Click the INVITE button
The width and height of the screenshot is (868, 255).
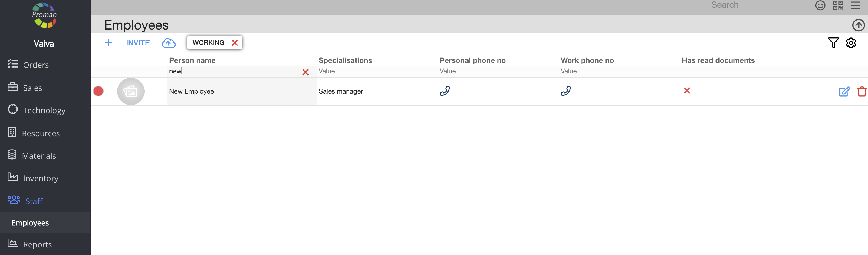click(138, 43)
